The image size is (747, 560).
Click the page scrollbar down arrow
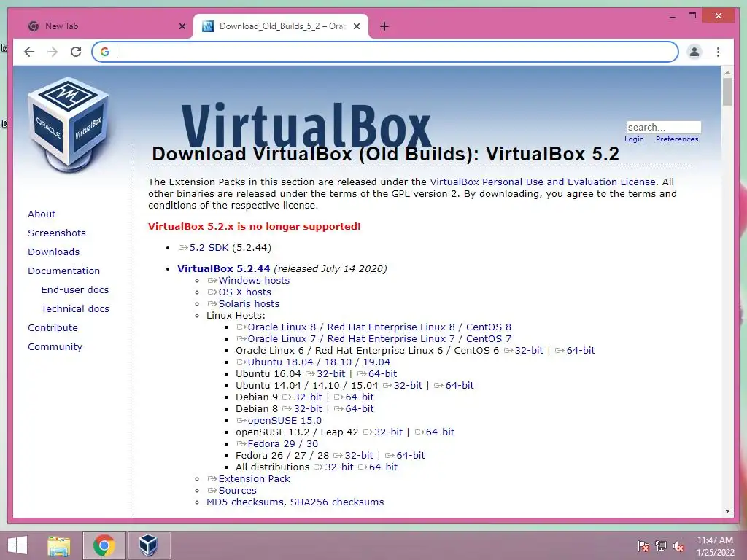pos(727,511)
